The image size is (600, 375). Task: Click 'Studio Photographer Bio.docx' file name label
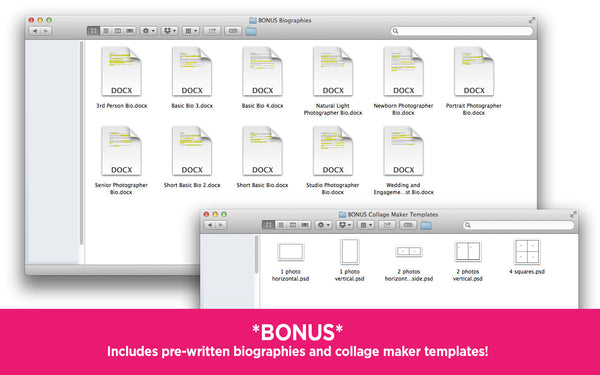[333, 188]
